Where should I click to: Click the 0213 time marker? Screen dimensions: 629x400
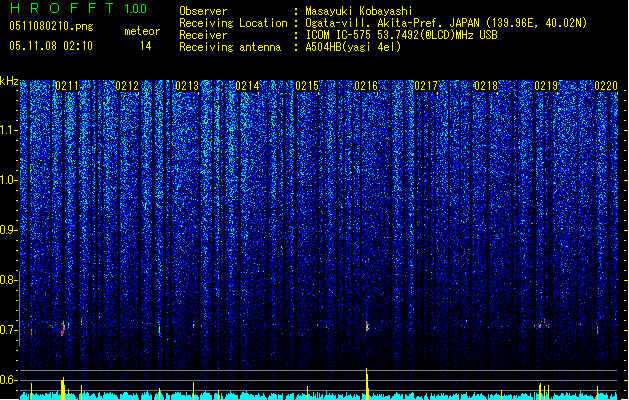pos(187,86)
